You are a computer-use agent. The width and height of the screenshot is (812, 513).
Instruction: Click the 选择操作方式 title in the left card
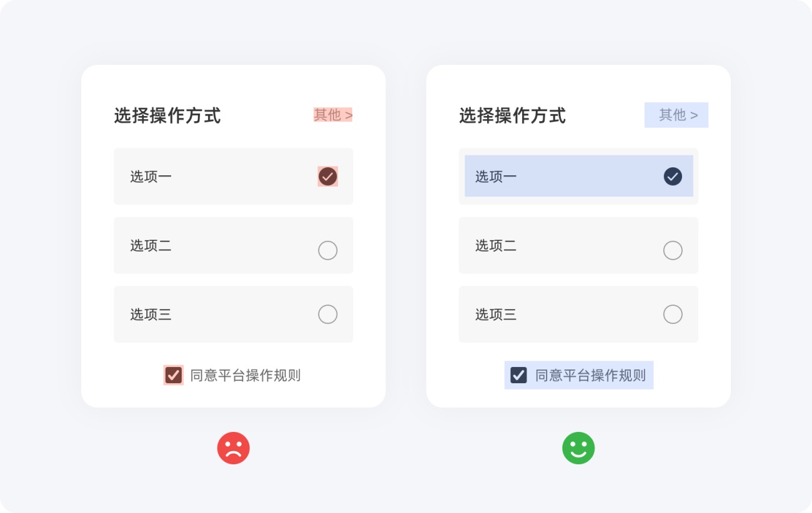click(x=167, y=115)
